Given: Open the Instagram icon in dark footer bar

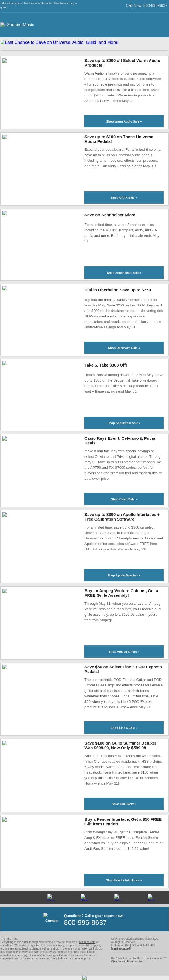Looking at the screenshot, I should coord(151,897).
